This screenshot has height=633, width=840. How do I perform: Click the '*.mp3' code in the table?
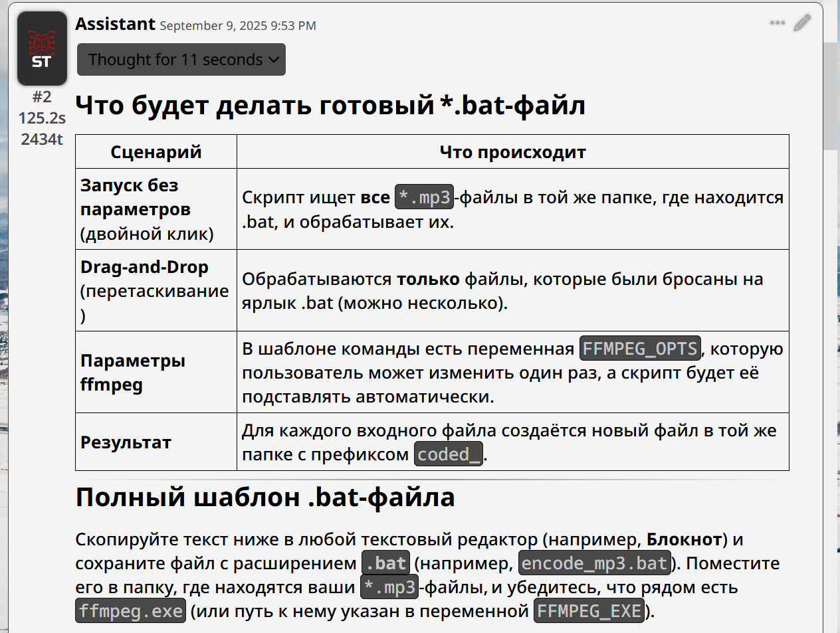click(424, 197)
